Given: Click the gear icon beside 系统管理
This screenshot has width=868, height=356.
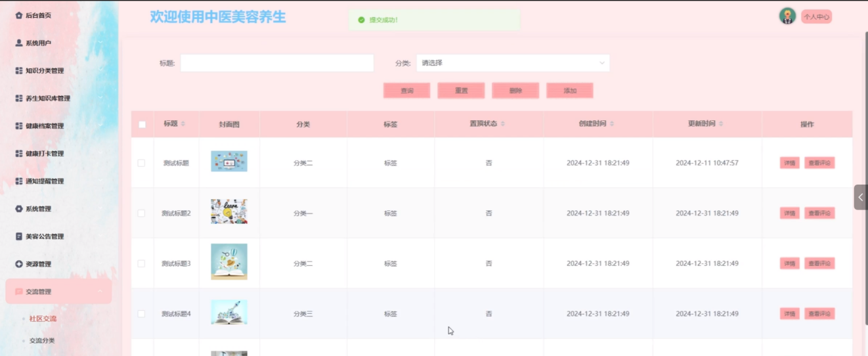Looking at the screenshot, I should (19, 208).
